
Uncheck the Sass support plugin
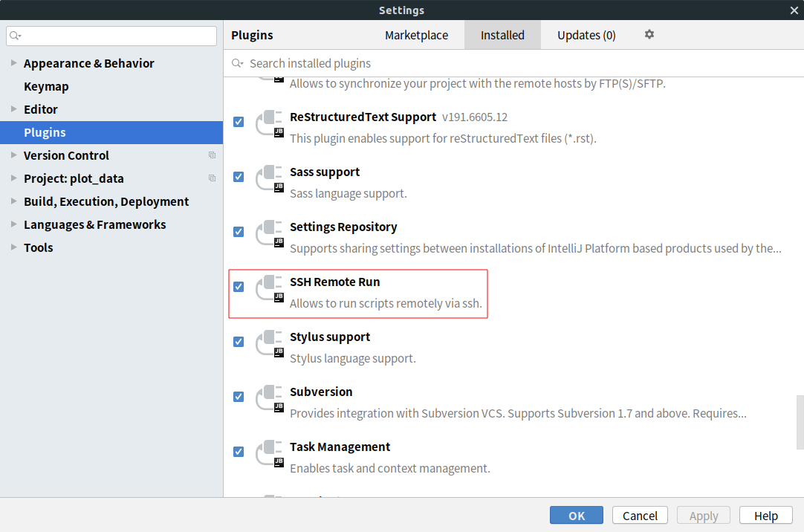(x=239, y=177)
